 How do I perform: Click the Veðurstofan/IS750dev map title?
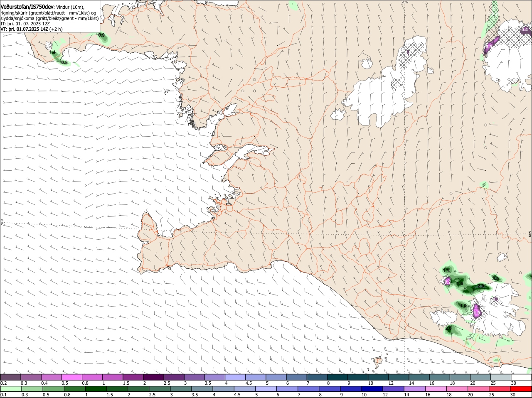click(27, 7)
